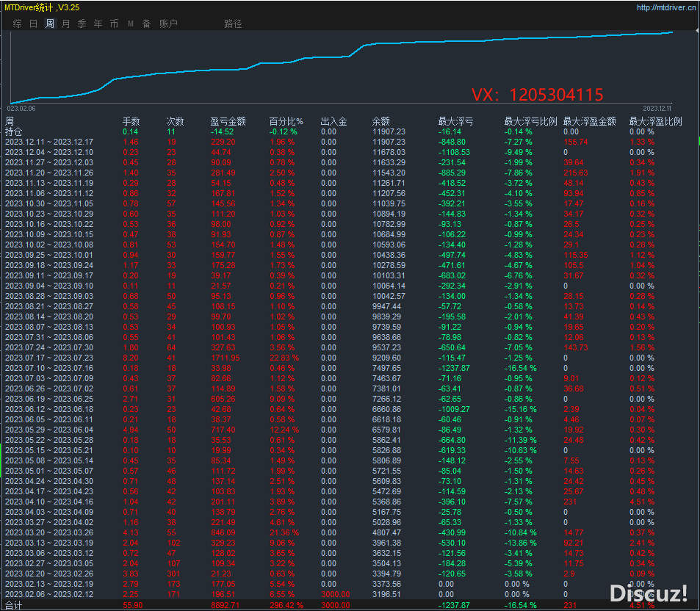Select the 周 weekly tab
Image resolution: width=700 pixels, height=611 pixels.
[49, 23]
